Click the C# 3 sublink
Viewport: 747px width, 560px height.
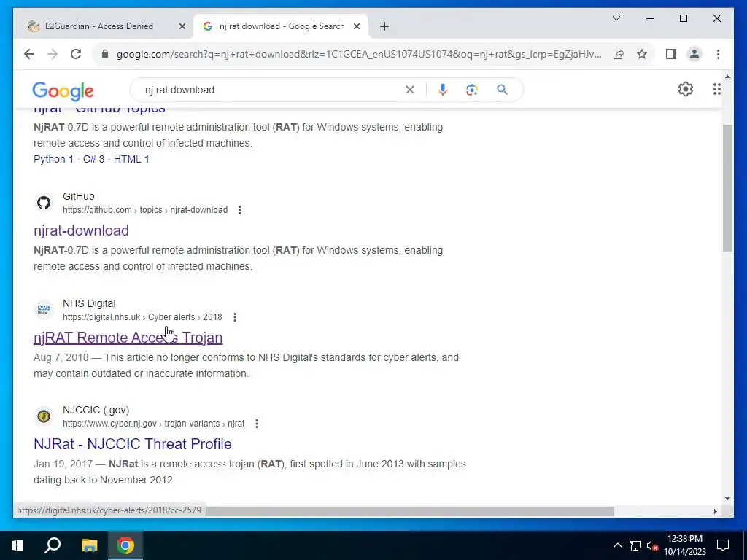(93, 159)
